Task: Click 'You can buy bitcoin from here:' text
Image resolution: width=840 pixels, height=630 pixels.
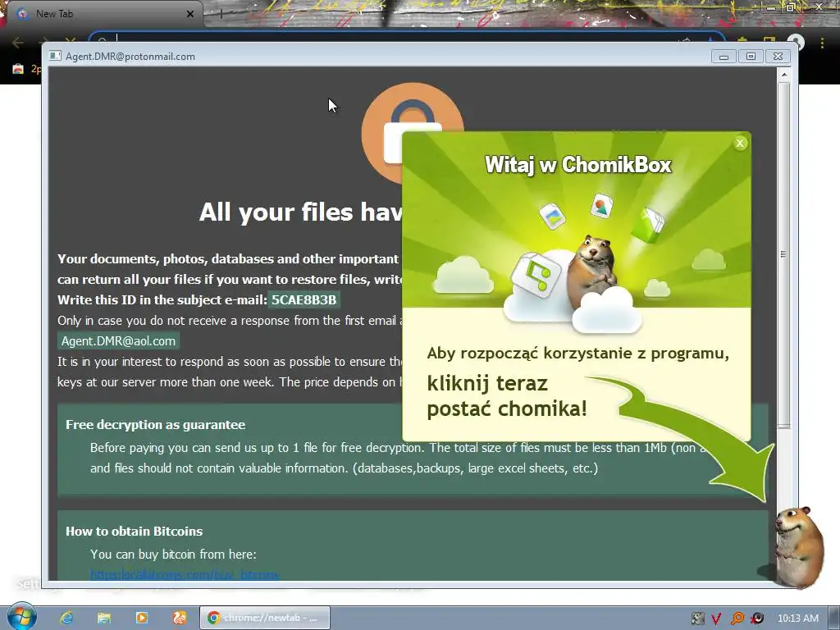Action: 173,554
